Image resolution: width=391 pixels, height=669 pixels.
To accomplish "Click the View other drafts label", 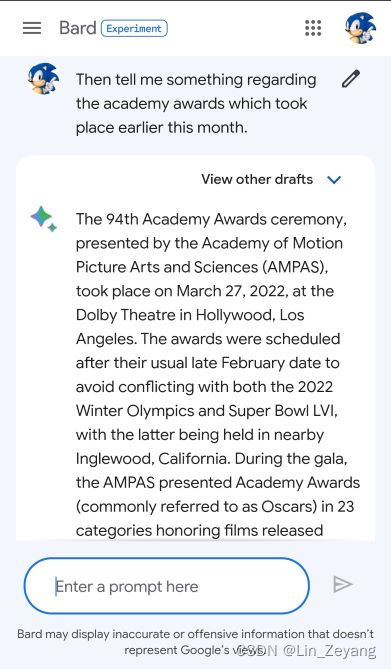I will tap(257, 179).
